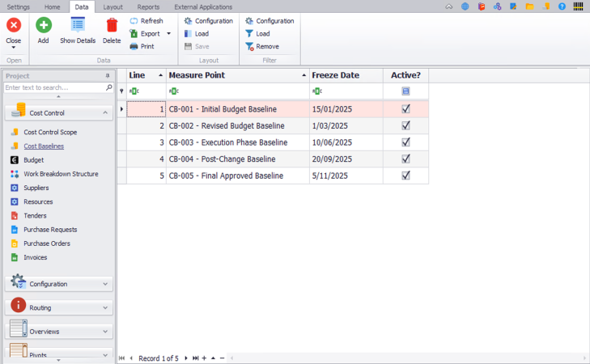Switch to the Reports tab
590x364 pixels.
pyautogui.click(x=148, y=6)
